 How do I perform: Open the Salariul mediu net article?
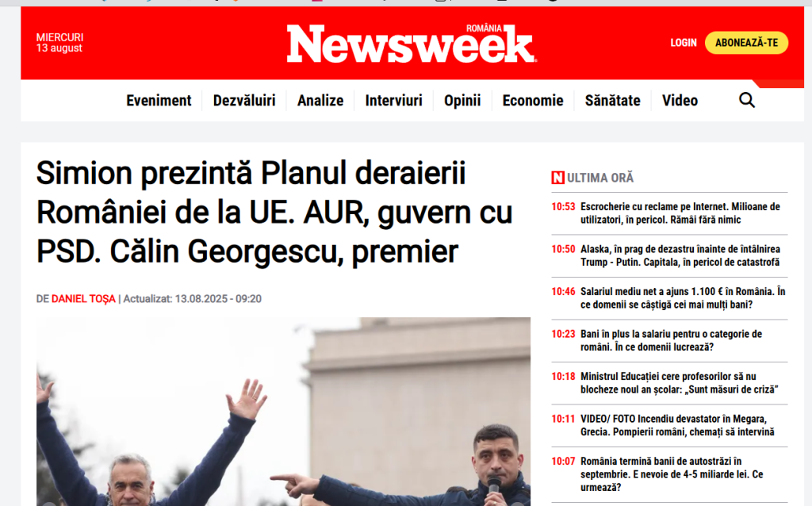[x=683, y=297]
